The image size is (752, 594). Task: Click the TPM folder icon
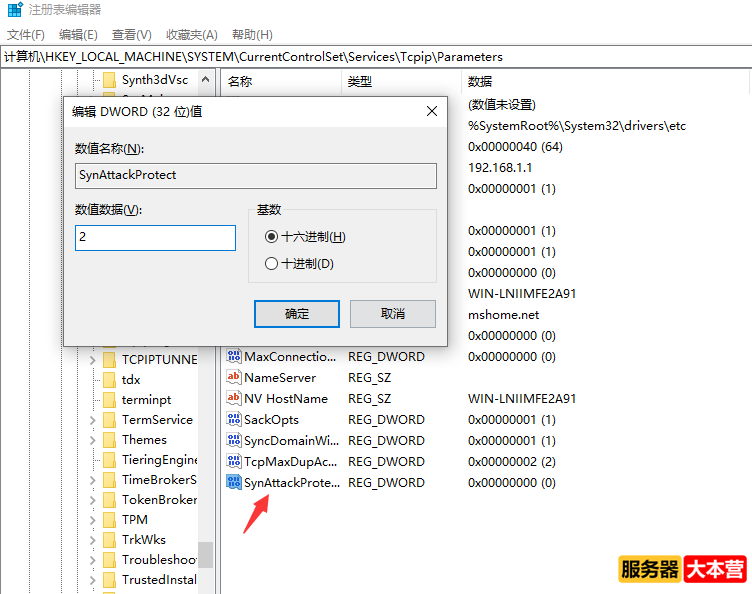109,520
